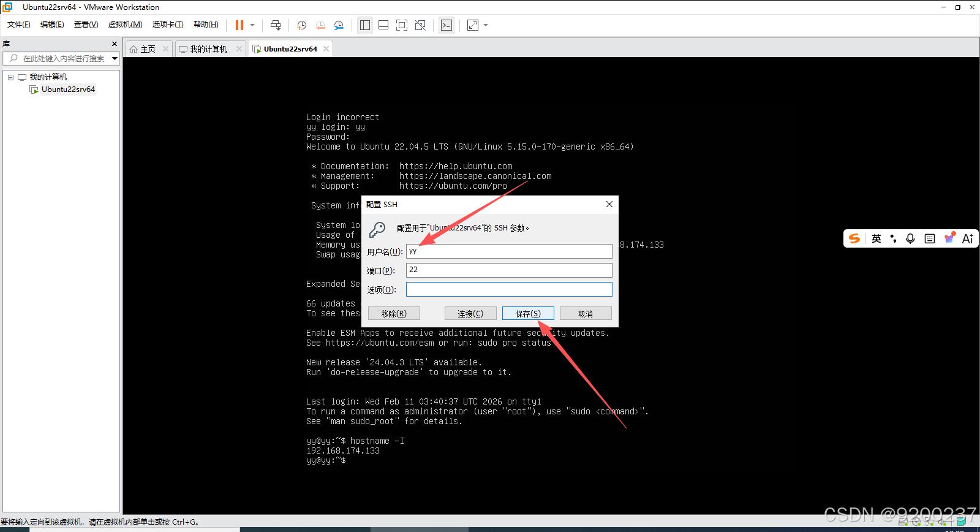Click the Ai assistant icon on IME bar

(x=968, y=238)
